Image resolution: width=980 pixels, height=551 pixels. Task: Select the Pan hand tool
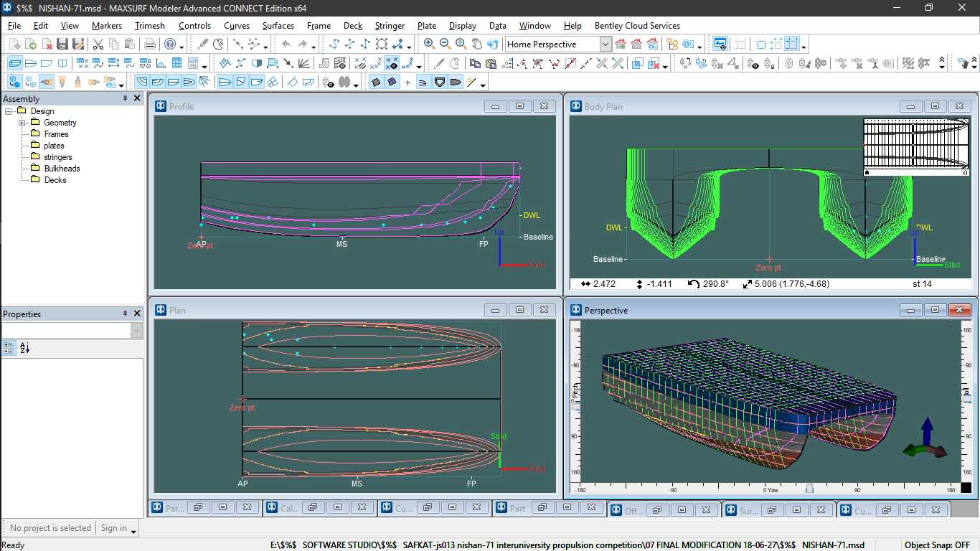(476, 44)
